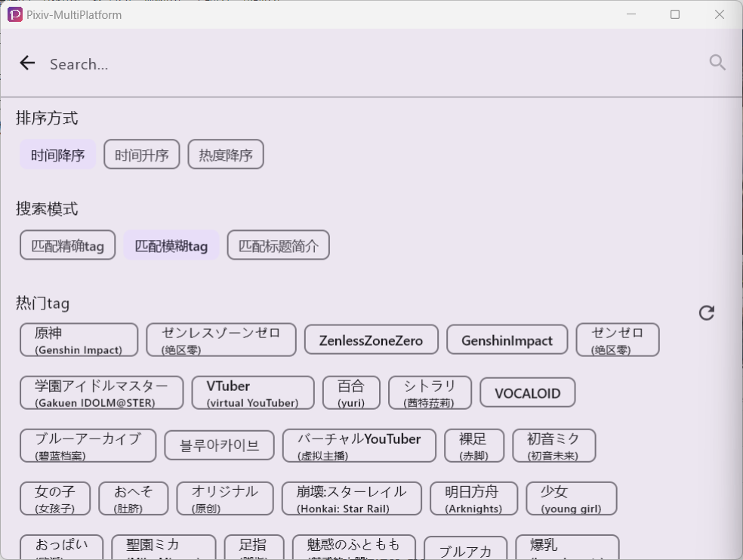Maximize the Pixiv-MultiPlatform window

[675, 14]
